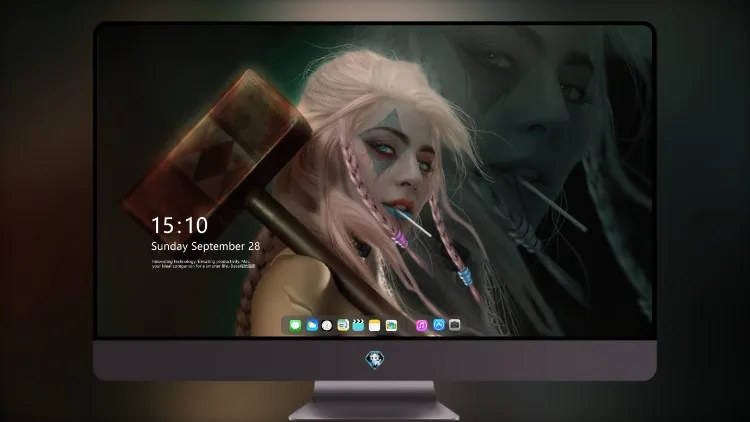Viewport: 750px width, 422px height.
Task: Click the 15:10 clock widget
Action: (x=179, y=225)
